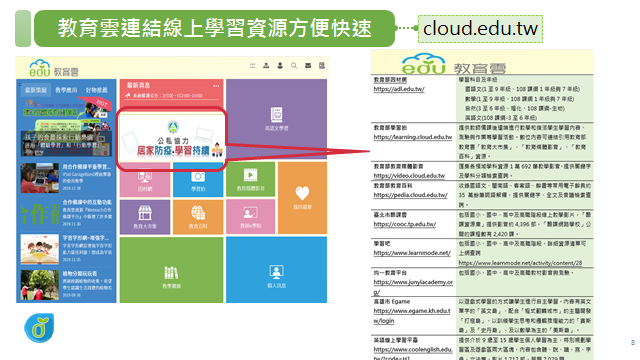Open the 教學寶庫 books tile

(171, 270)
